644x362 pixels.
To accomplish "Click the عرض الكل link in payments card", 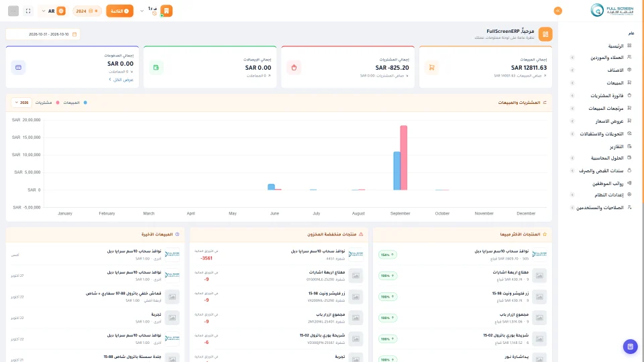I will click(121, 80).
